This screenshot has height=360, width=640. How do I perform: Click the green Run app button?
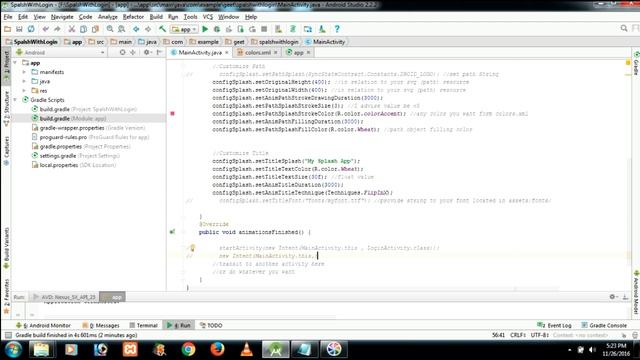pyautogui.click(x=205, y=29)
